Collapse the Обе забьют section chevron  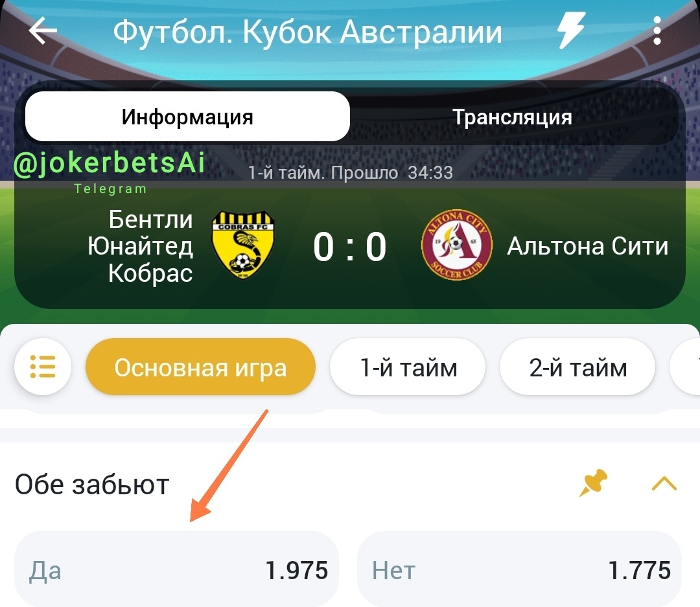[664, 483]
